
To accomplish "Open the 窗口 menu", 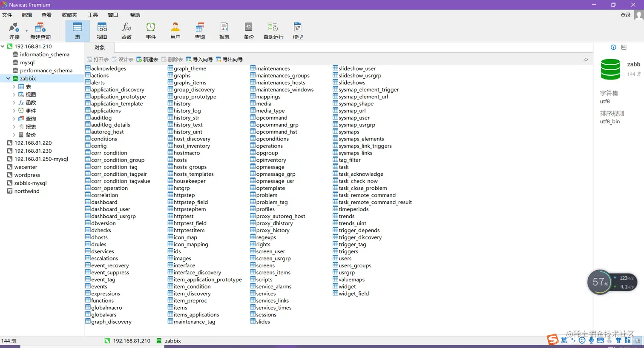I will click(x=113, y=15).
